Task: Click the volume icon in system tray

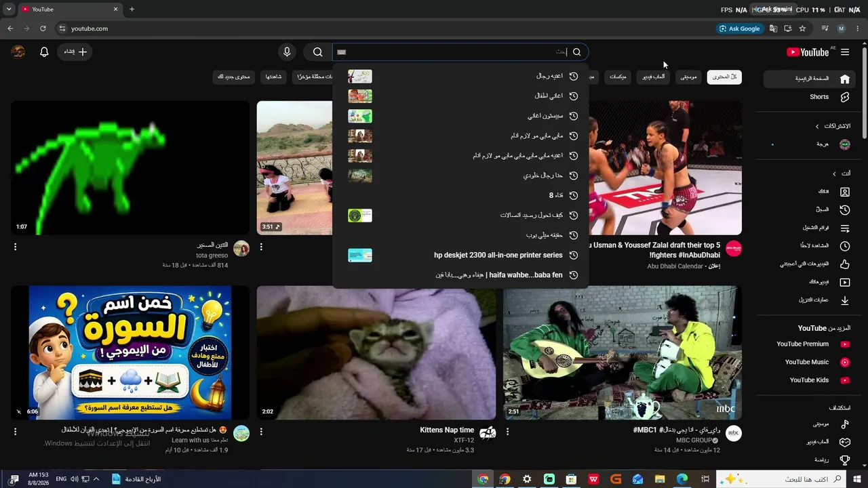Action: coord(74,479)
